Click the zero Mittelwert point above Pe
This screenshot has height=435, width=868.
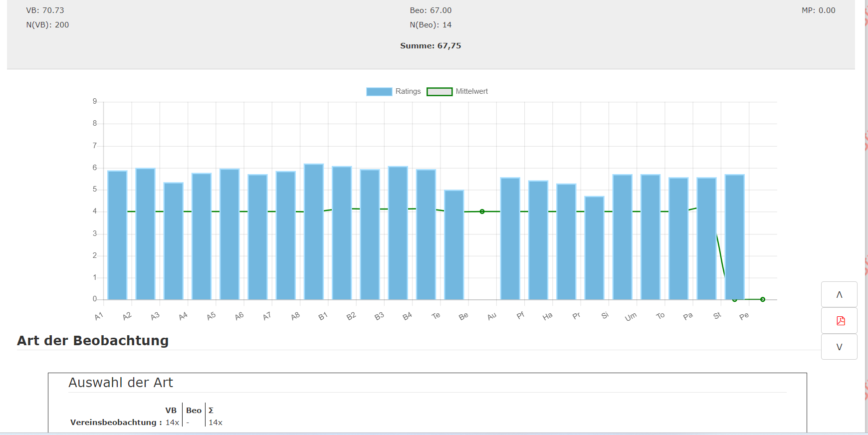pos(763,299)
